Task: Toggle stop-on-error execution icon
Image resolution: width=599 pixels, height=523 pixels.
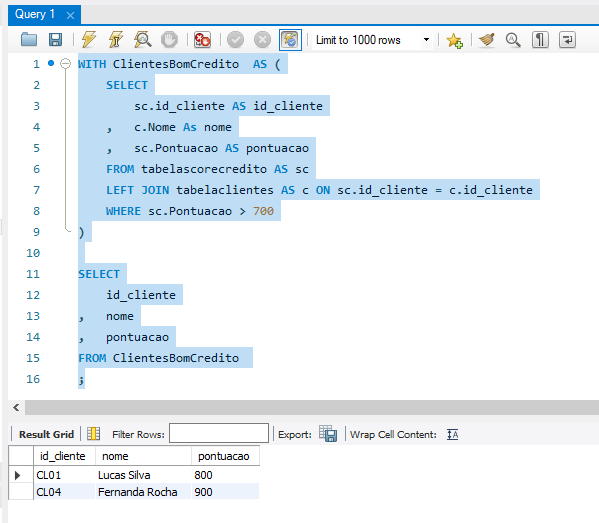Action: pyautogui.click(x=202, y=40)
